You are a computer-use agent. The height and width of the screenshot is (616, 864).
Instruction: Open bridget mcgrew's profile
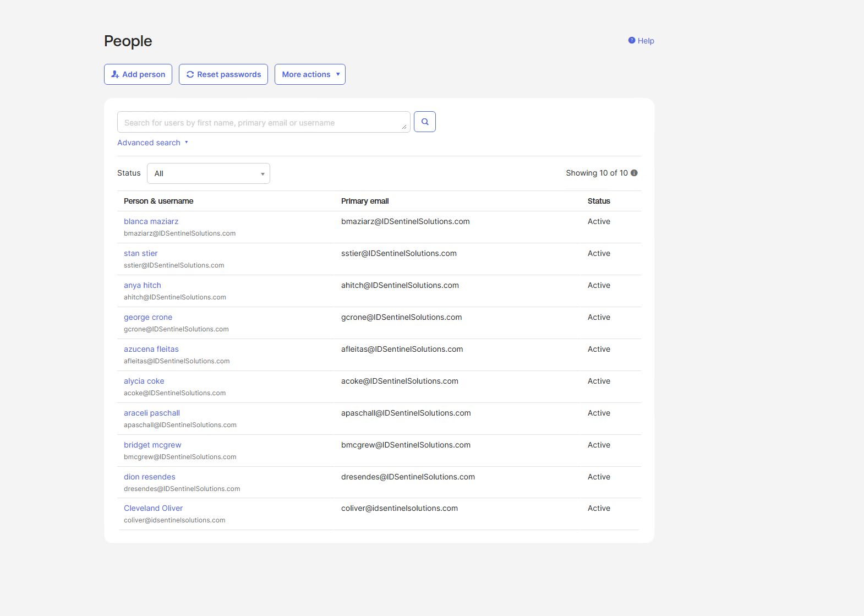(152, 445)
